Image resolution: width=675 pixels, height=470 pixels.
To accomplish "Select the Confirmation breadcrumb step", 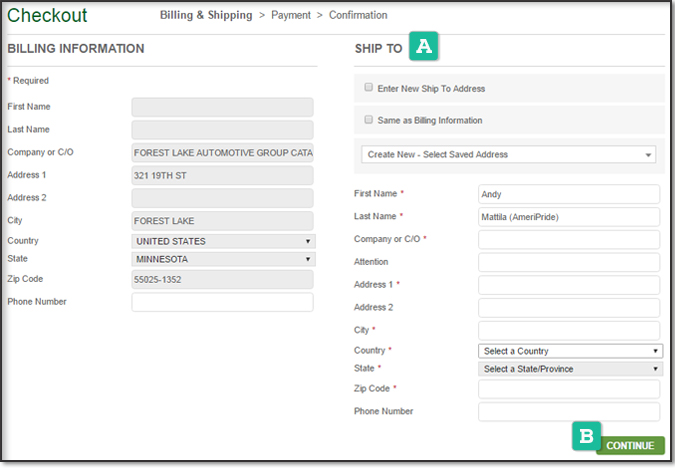I will (x=358, y=16).
